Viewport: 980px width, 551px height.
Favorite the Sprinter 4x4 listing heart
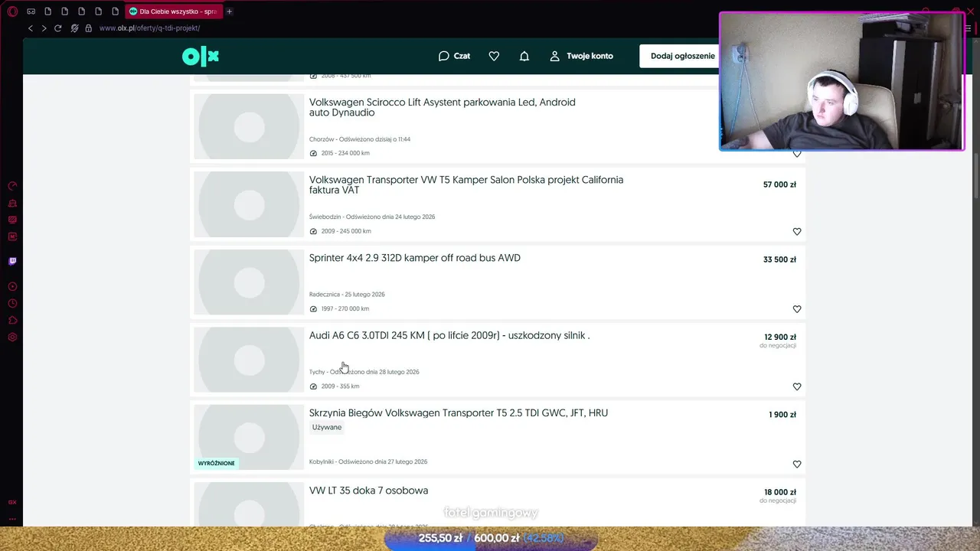(797, 309)
